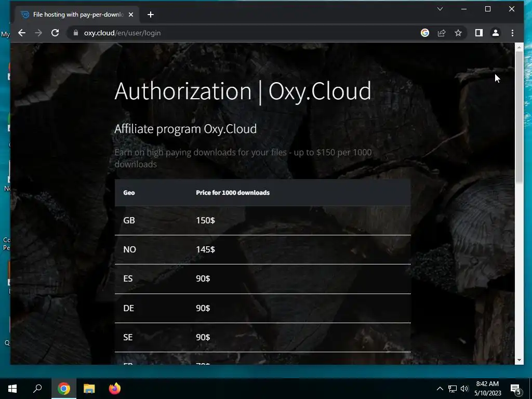Open Chrome's three-dot menu
This screenshot has width=532, height=399.
pos(512,33)
